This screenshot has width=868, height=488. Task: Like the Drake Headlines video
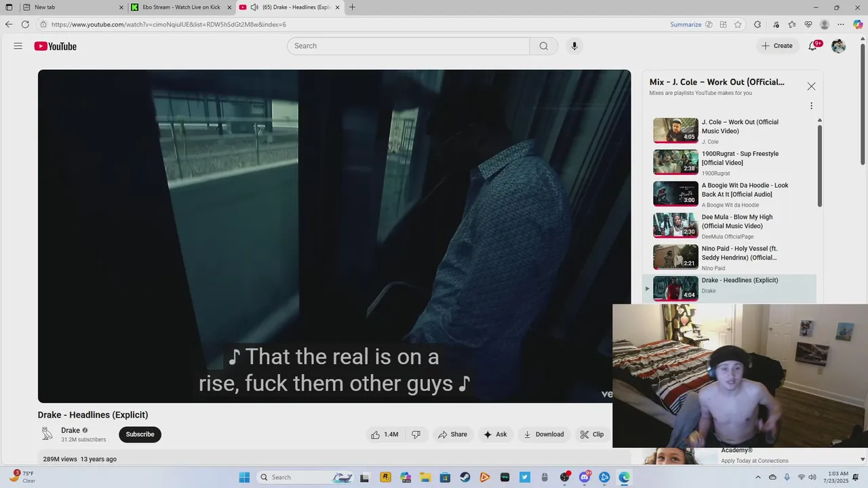pos(384,434)
